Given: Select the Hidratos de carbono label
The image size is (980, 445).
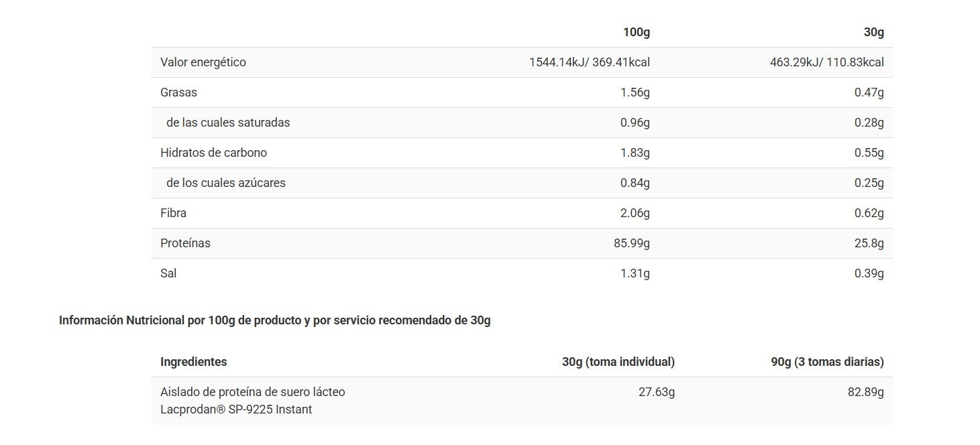Looking at the screenshot, I should (213, 153).
